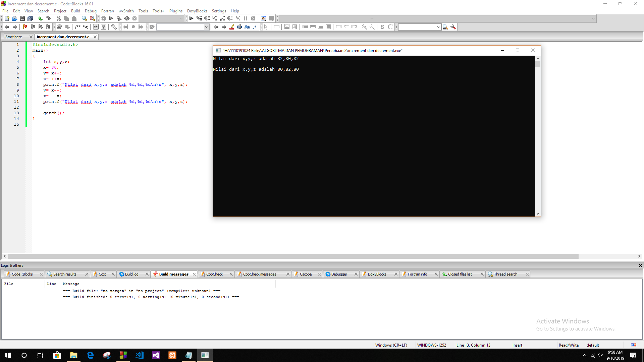Toggle bookmark with red flag icon
Screen dimensions: 644x362
[25, 27]
